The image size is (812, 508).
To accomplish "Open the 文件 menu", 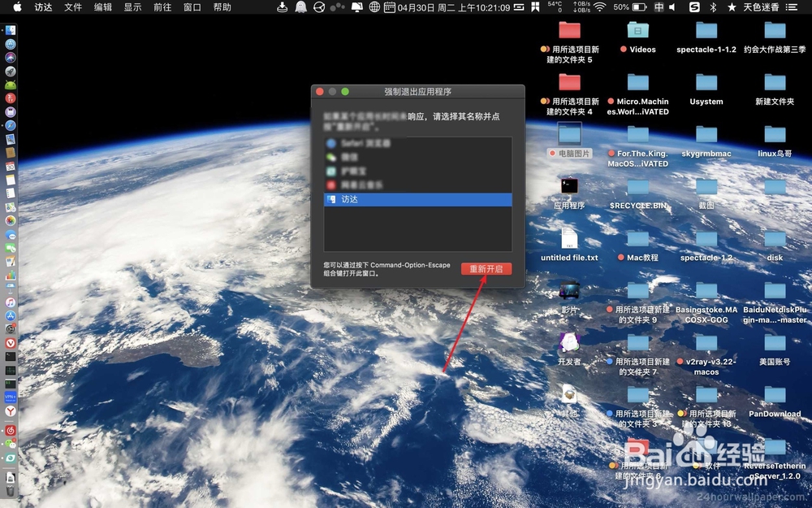I will point(73,7).
